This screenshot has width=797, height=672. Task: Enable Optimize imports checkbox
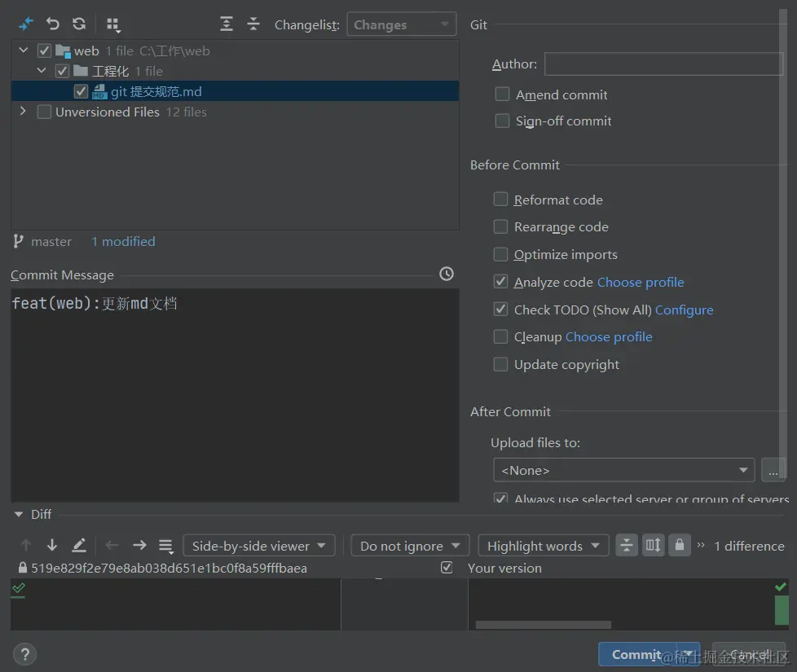click(x=500, y=254)
